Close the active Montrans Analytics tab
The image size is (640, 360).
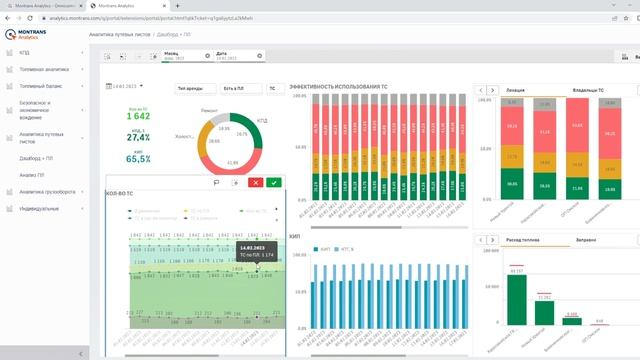[x=164, y=6]
